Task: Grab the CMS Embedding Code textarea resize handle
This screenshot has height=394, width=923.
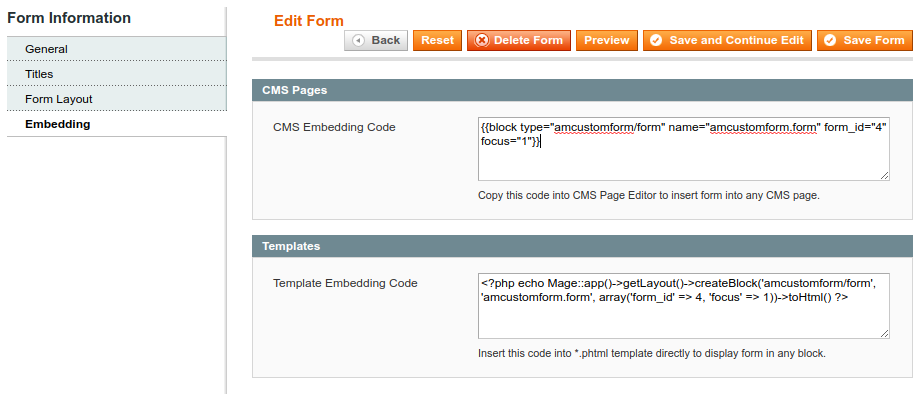Action: [x=885, y=176]
